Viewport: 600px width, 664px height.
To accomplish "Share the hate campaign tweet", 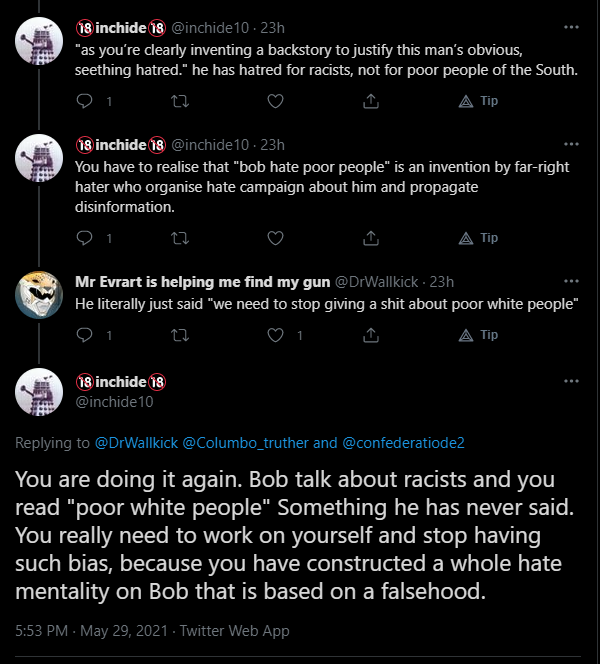I will tap(370, 238).
